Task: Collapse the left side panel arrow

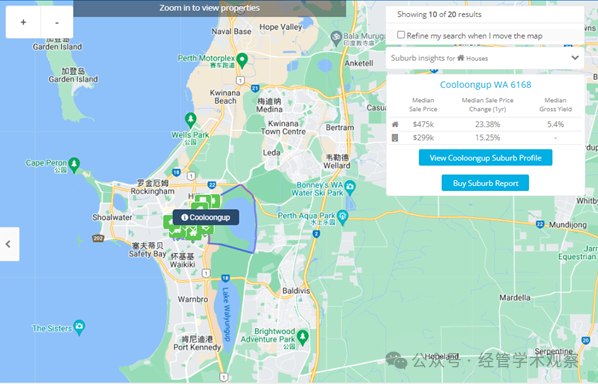Action: 8,244
